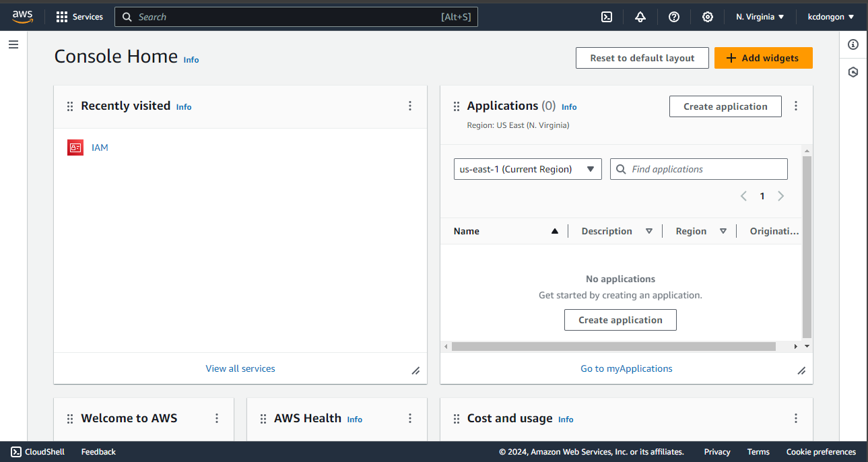Open Recently visited widget options menu
The image size is (868, 462).
[x=410, y=106]
